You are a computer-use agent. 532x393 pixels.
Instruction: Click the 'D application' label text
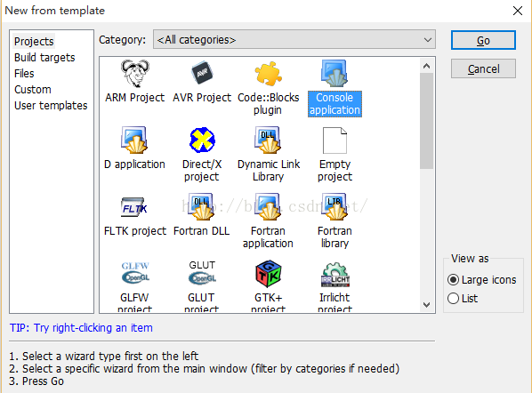point(134,164)
